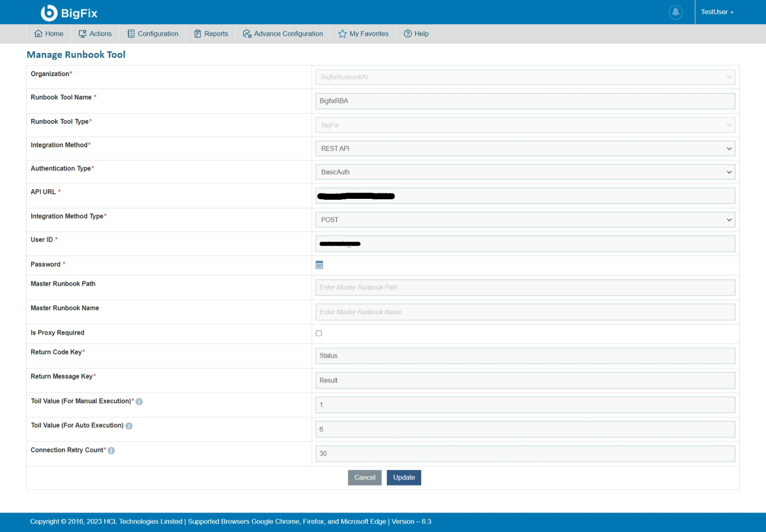Open the Help menu
The image size is (766, 532).
point(416,34)
